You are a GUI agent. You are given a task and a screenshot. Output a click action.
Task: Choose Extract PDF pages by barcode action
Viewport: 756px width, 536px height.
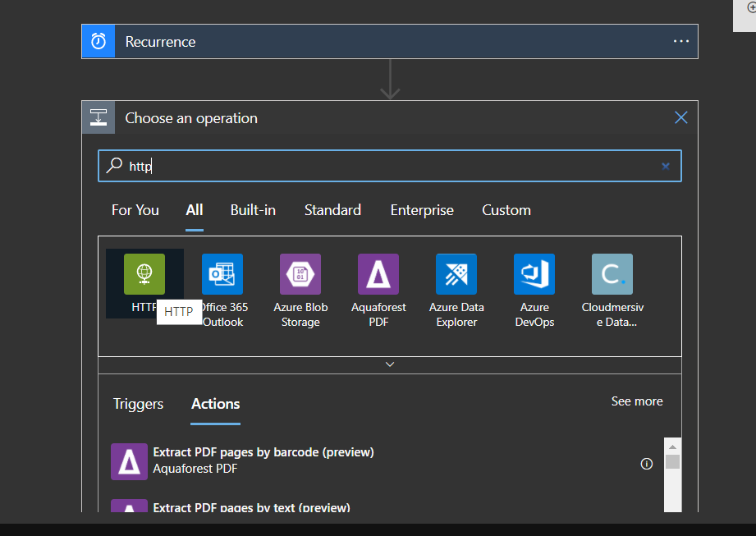click(x=381, y=460)
